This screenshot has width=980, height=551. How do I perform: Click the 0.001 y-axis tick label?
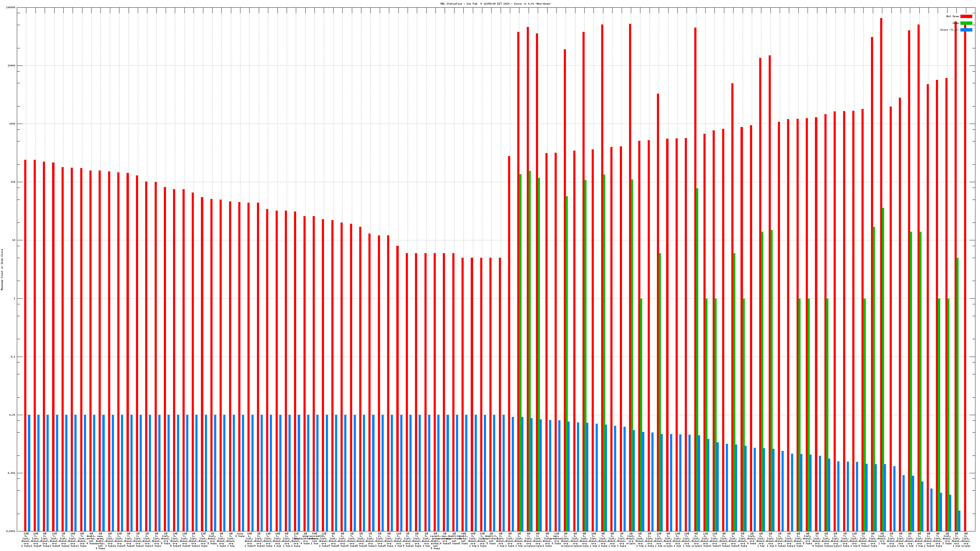coord(12,473)
